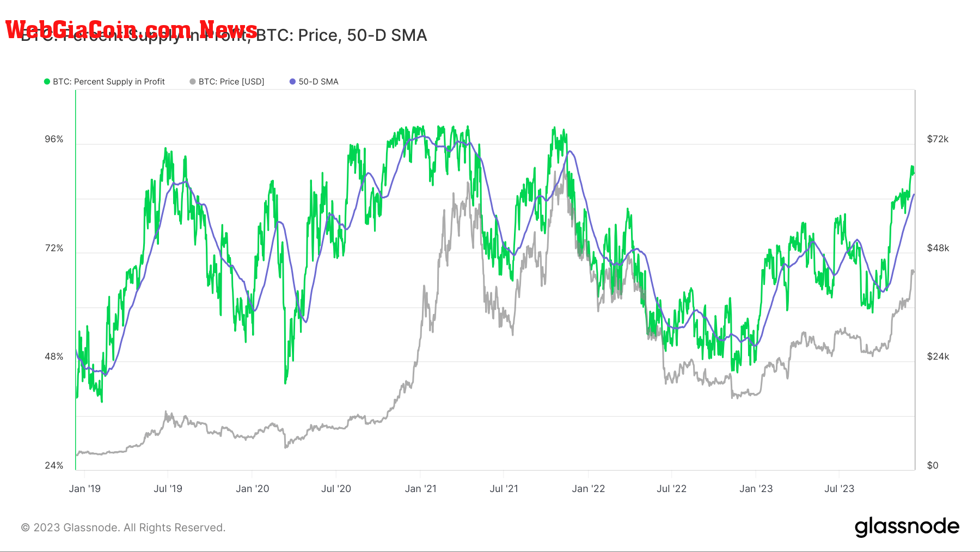Click the Jul '19 date label
The width and height of the screenshot is (980, 552).
168,489
